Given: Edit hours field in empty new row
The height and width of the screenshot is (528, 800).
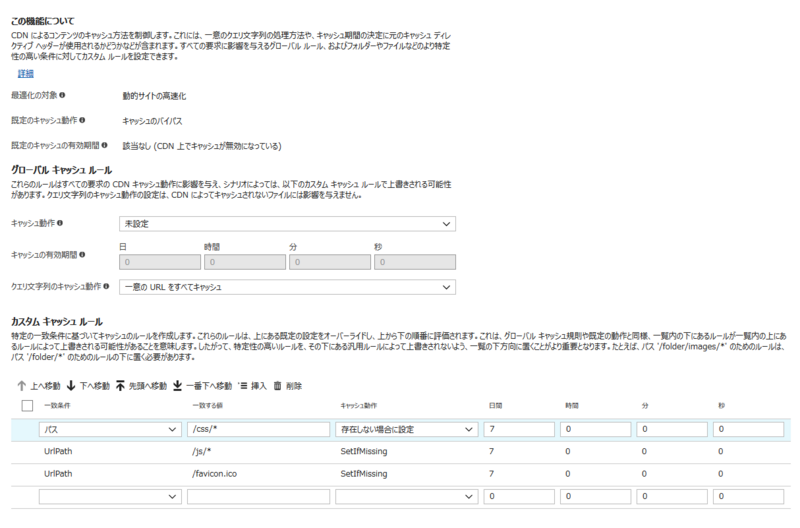Looking at the screenshot, I should tap(595, 496).
